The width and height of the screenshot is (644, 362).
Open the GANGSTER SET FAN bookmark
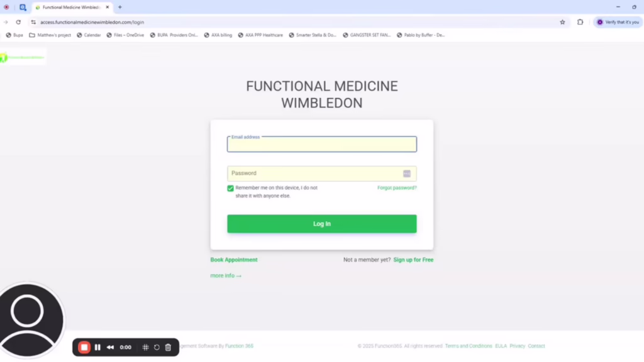pyautogui.click(x=367, y=35)
